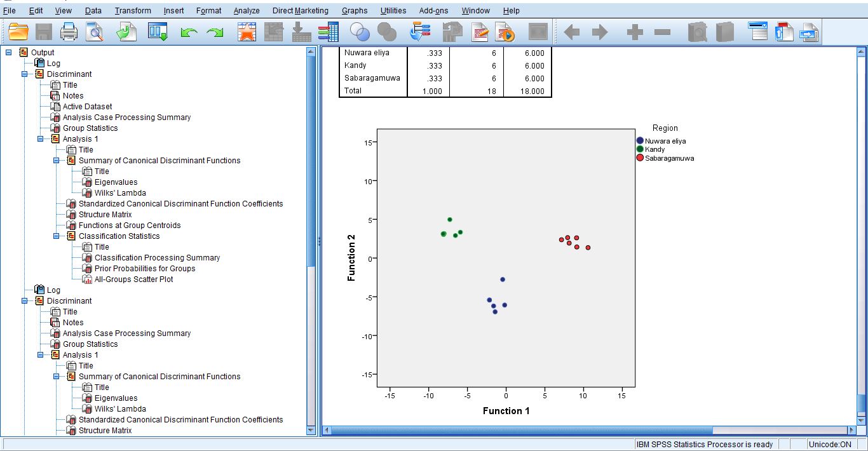The image size is (868, 451).
Task: Click the green Redo arrow
Action: pos(215,32)
